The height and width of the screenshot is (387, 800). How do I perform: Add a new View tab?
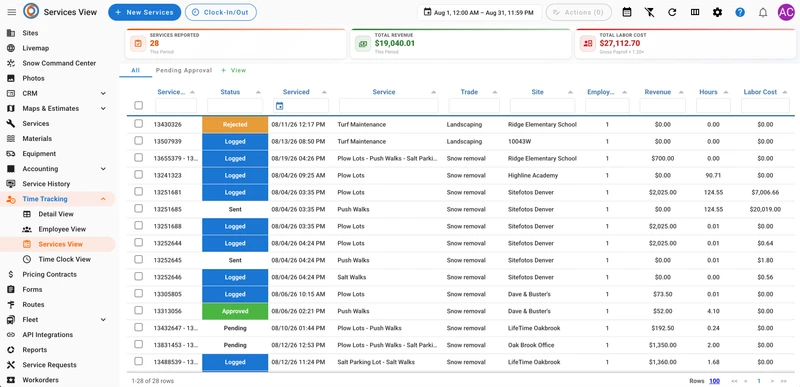coord(234,70)
